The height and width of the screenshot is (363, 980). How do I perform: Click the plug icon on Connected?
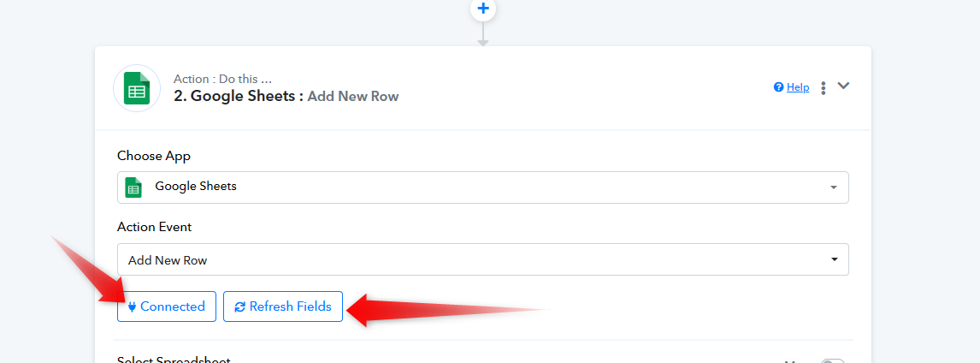pos(132,306)
